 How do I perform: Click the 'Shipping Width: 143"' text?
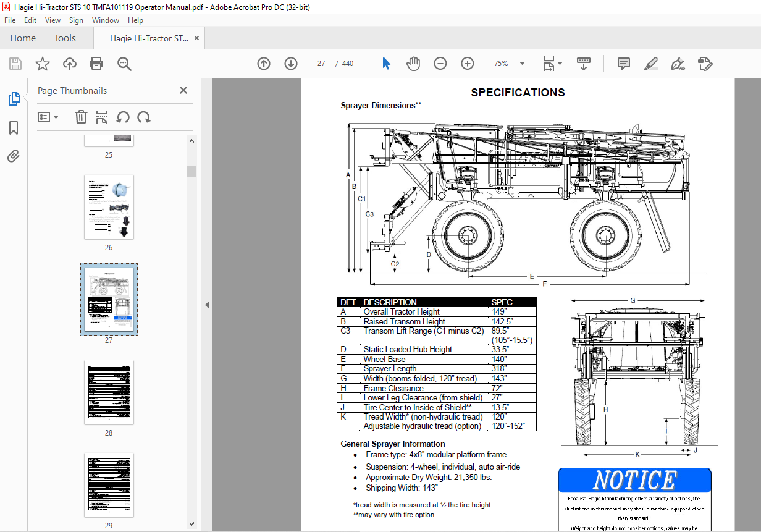click(x=402, y=488)
